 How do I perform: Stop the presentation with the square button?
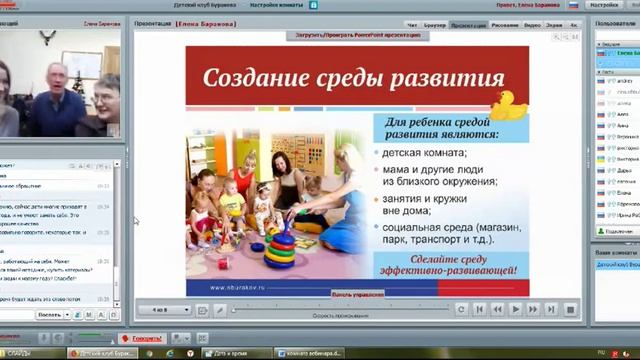point(571,310)
